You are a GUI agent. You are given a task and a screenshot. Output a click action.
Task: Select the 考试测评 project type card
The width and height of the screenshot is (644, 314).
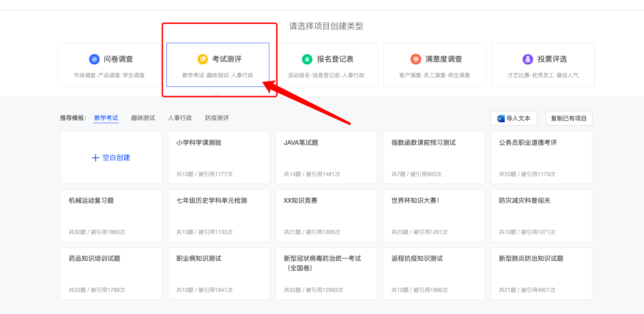click(218, 65)
